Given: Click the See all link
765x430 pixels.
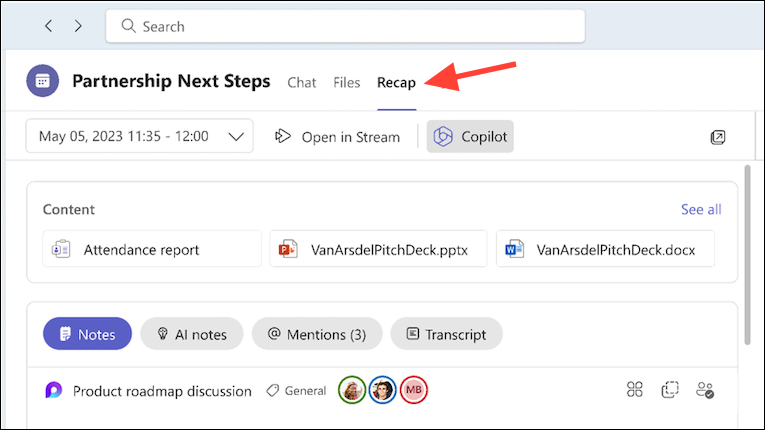Looking at the screenshot, I should [701, 209].
